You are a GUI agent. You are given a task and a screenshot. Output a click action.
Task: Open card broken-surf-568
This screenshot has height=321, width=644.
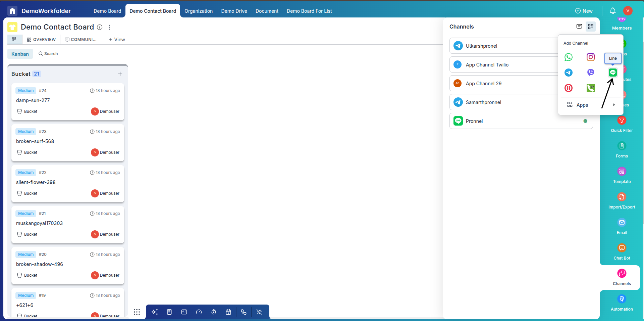coord(68,143)
